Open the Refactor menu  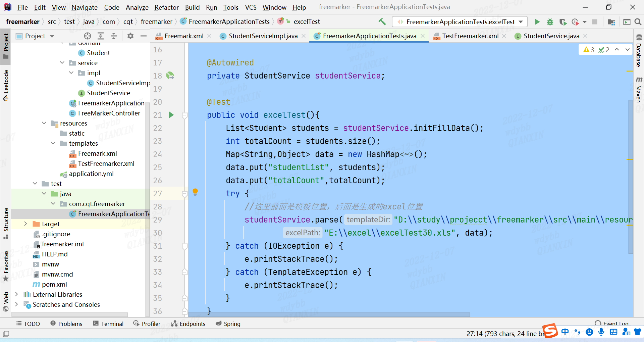click(x=166, y=7)
